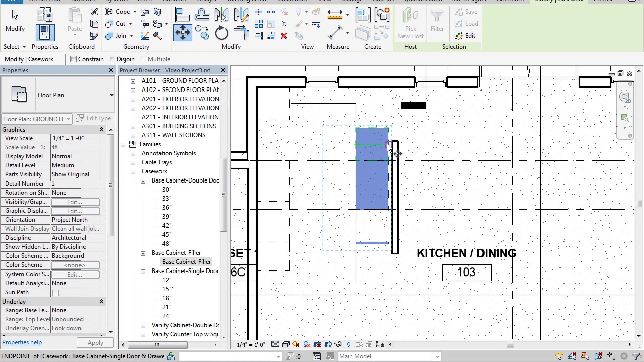Click the Temporary Hide/Isolate glasses icon
Image resolution: width=644 pixels, height=362 pixels.
[338, 344]
